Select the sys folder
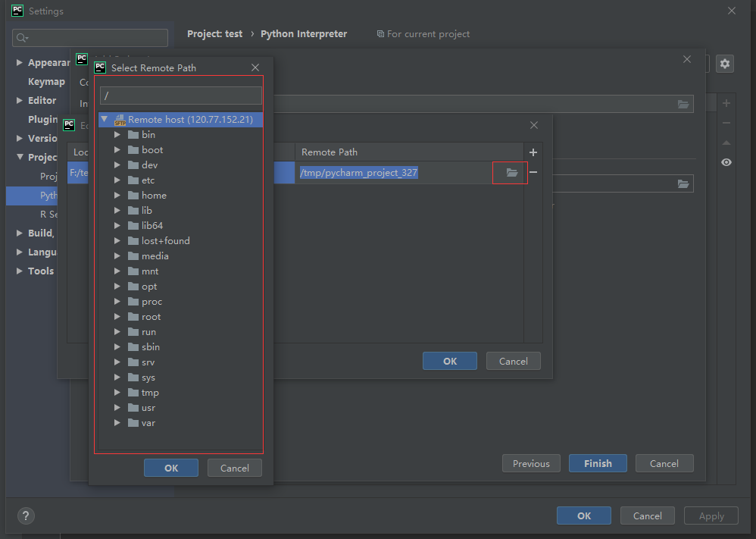This screenshot has height=539, width=756. coord(148,378)
